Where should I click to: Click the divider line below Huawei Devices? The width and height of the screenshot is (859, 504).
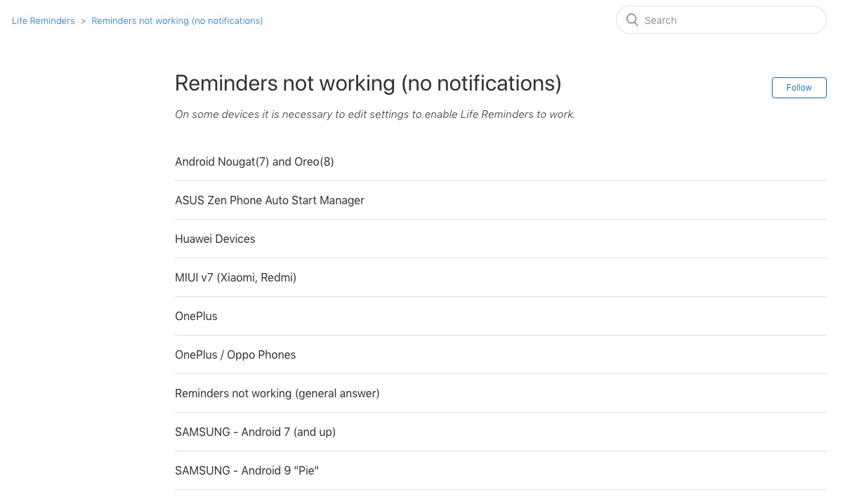tap(500, 258)
